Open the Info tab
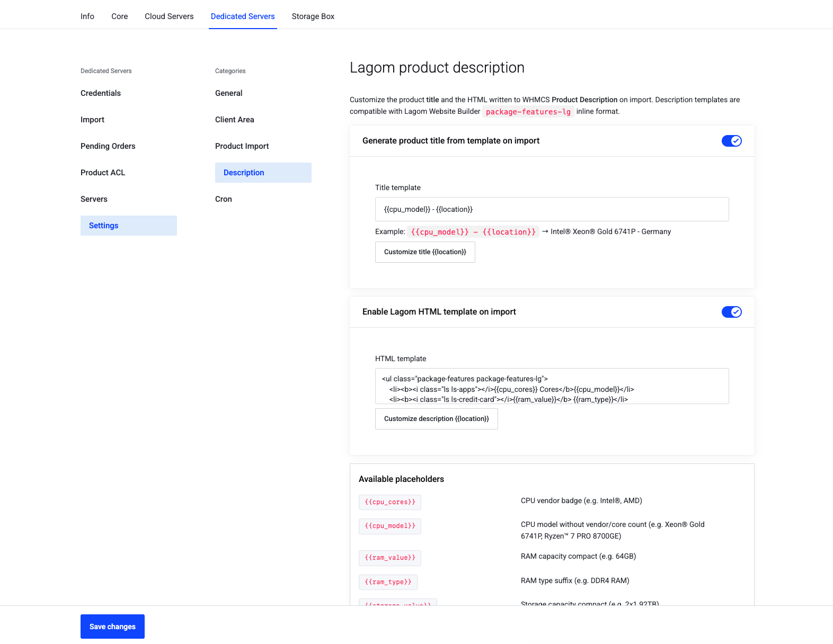This screenshot has height=644, width=833. click(87, 16)
